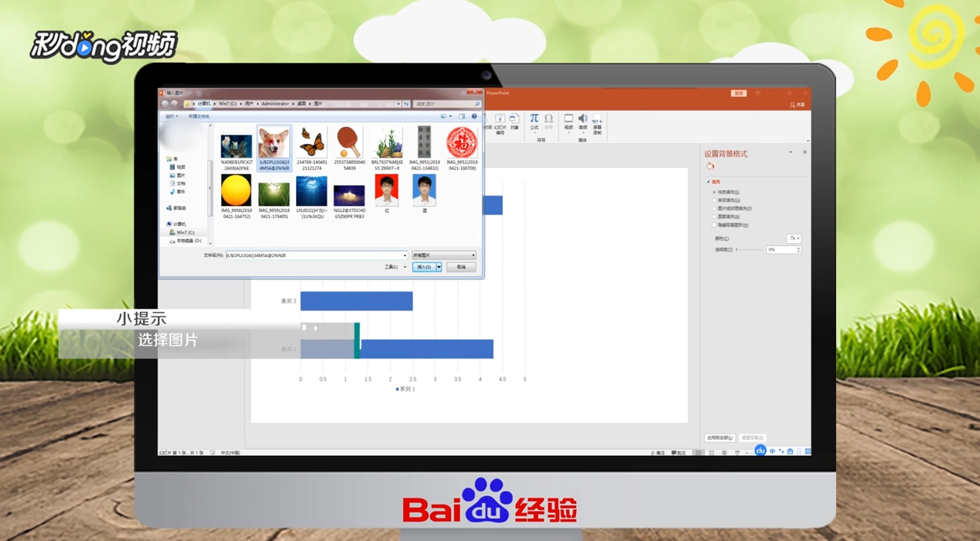This screenshot has width=980, height=541.
Task: Open the filename history dropdown arrow
Action: point(405,255)
